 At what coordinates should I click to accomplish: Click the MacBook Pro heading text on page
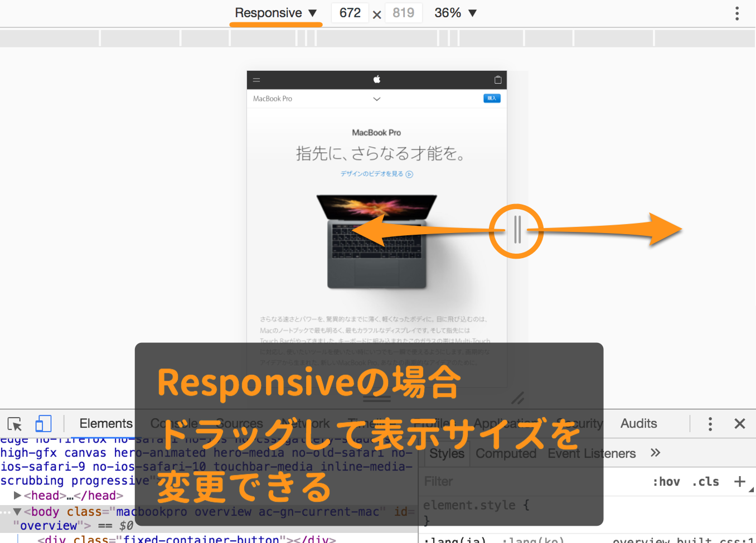pos(376,133)
